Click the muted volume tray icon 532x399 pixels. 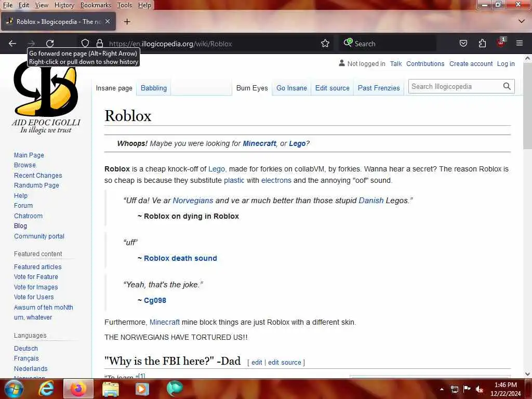[480, 389]
